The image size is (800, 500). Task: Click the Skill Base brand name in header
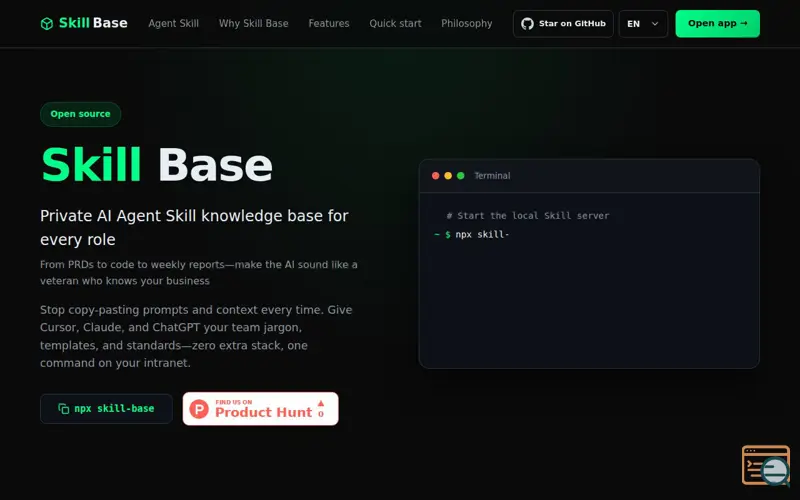tap(93, 23)
